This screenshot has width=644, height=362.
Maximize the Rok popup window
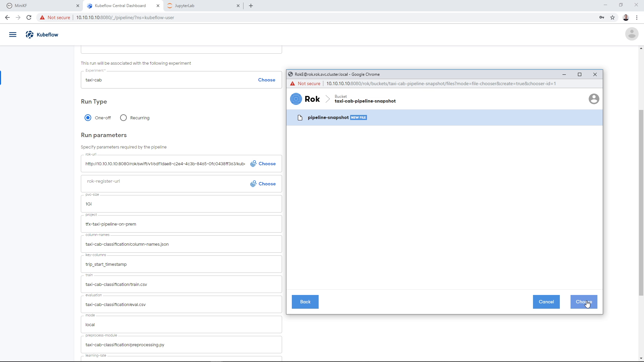(x=580, y=74)
